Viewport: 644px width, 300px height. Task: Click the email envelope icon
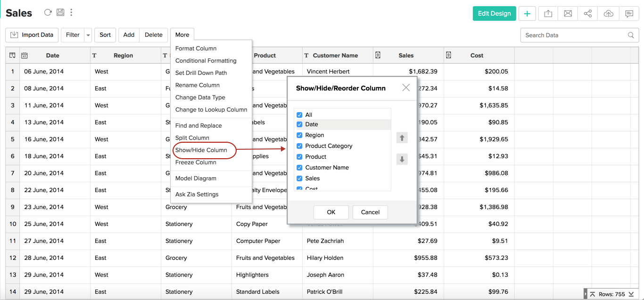click(x=568, y=14)
